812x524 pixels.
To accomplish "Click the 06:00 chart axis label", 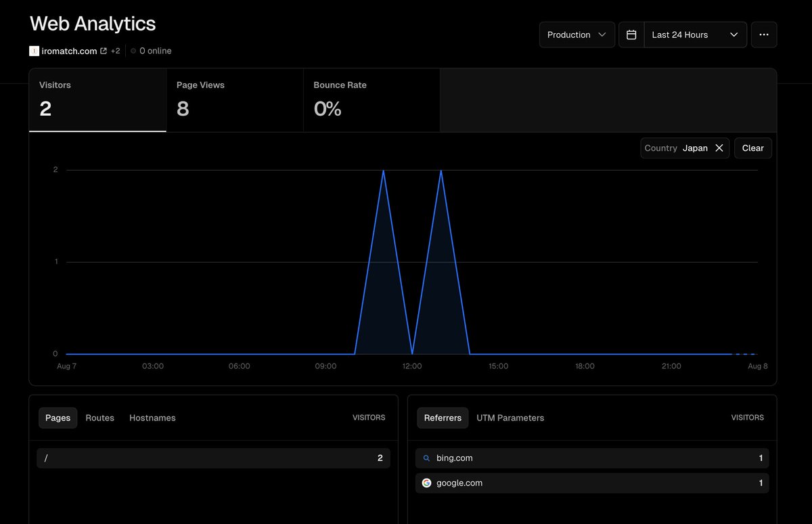I will [239, 366].
